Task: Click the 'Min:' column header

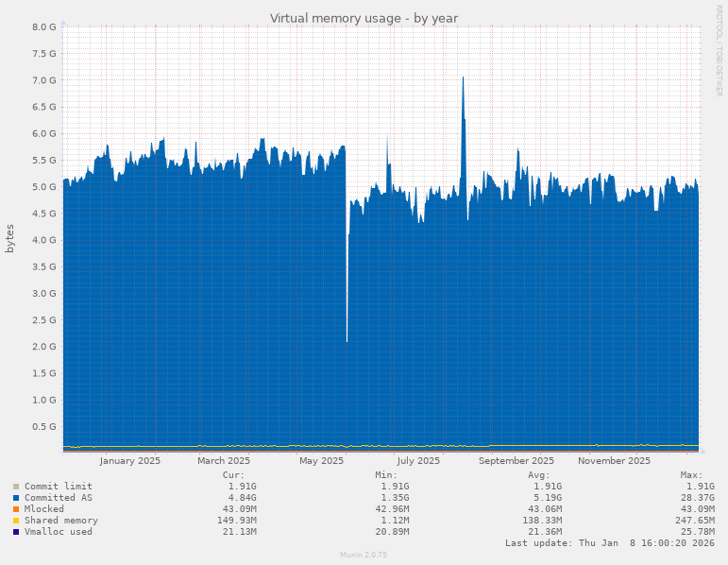Action: click(386, 475)
